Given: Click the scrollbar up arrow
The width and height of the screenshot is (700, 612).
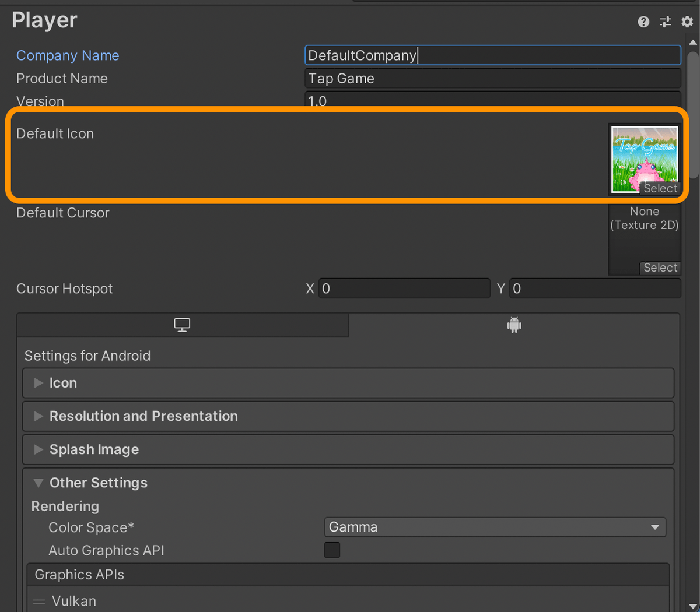Looking at the screenshot, I should (693, 42).
